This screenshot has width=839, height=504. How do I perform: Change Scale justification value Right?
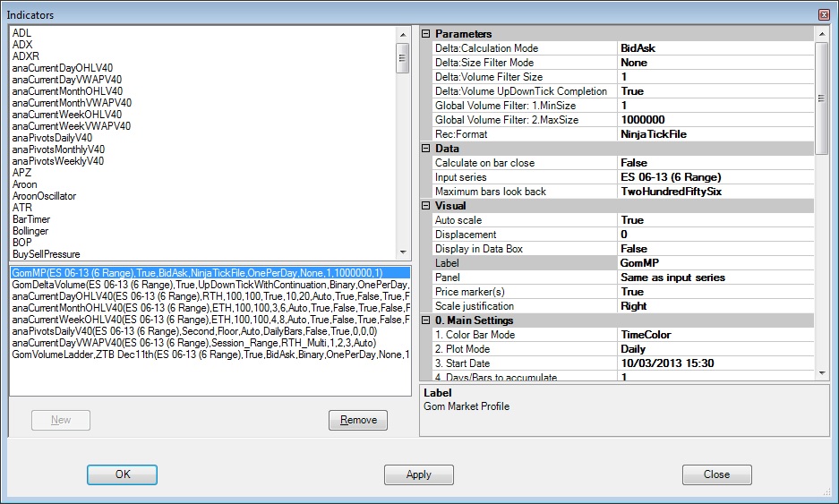[x=715, y=306]
